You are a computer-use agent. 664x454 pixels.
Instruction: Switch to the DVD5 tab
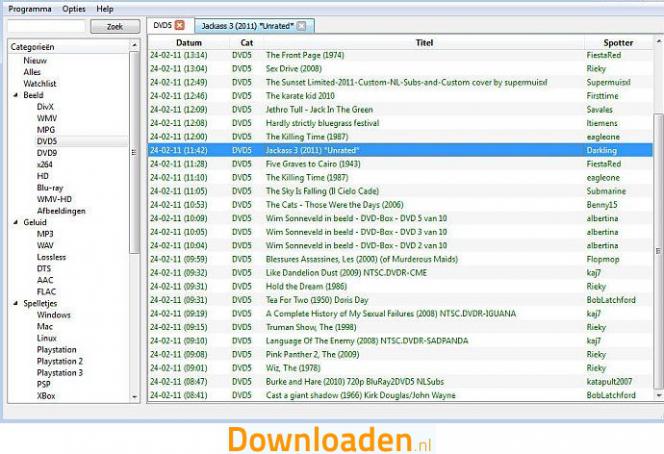click(163, 25)
